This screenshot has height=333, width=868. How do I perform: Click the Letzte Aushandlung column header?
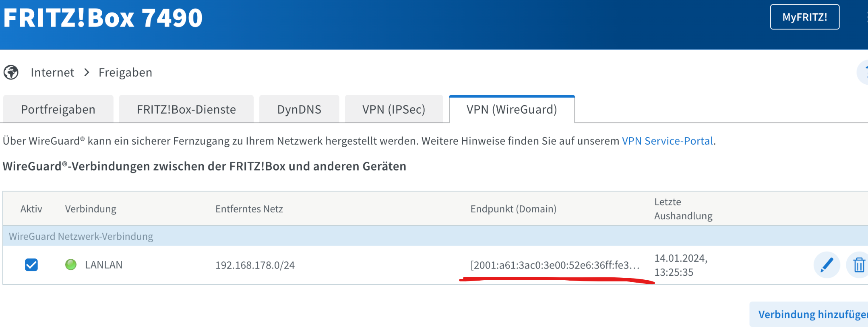point(683,209)
